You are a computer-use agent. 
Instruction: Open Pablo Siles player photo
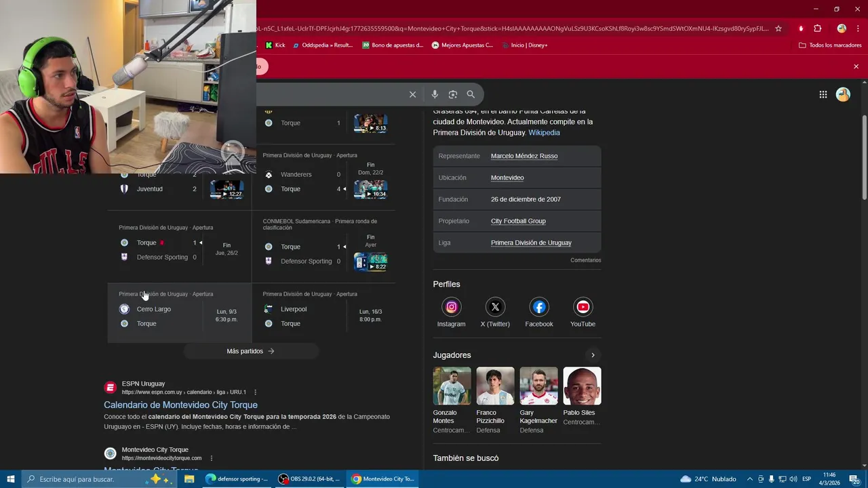point(582,386)
